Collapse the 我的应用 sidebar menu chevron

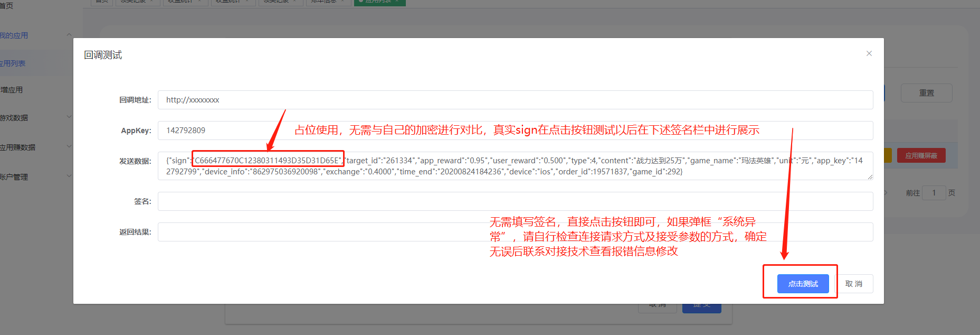(69, 35)
